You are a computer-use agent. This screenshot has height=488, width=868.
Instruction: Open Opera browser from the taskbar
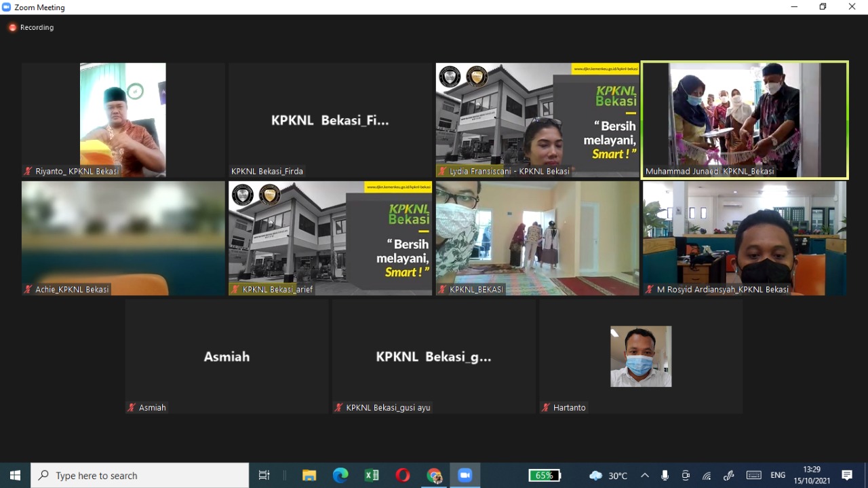pos(403,476)
